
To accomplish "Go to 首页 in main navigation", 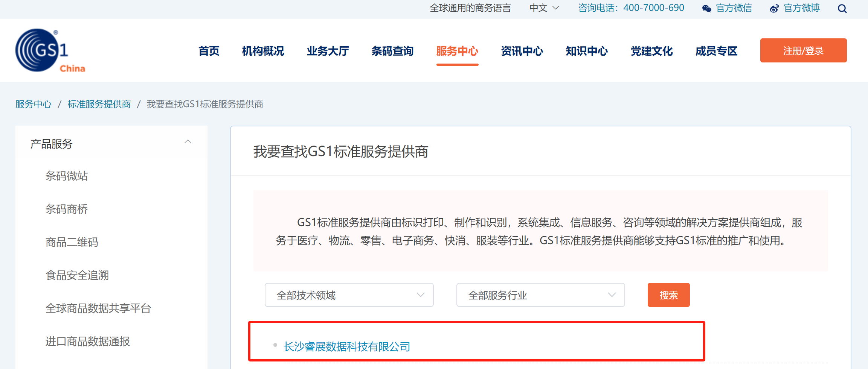I will [x=209, y=51].
